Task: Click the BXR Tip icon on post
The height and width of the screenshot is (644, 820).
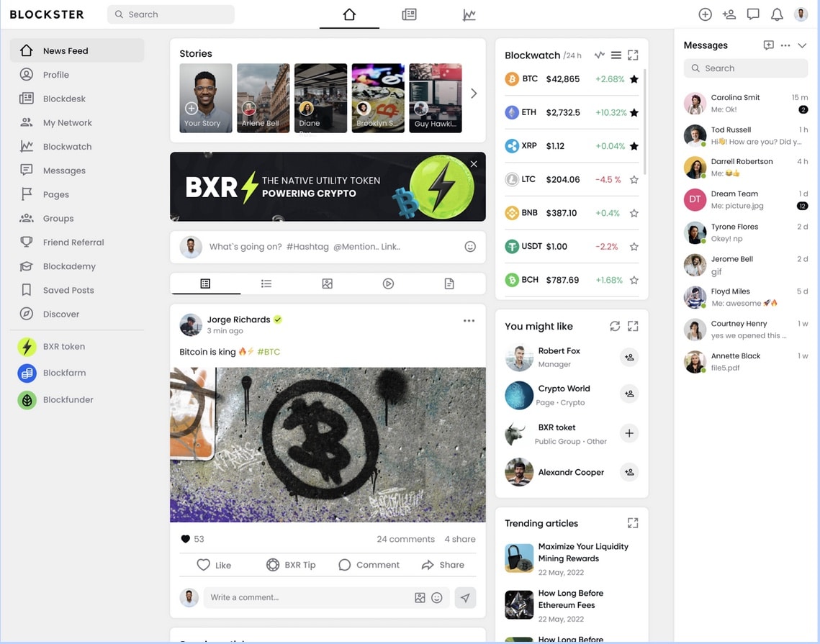Action: [x=273, y=565]
